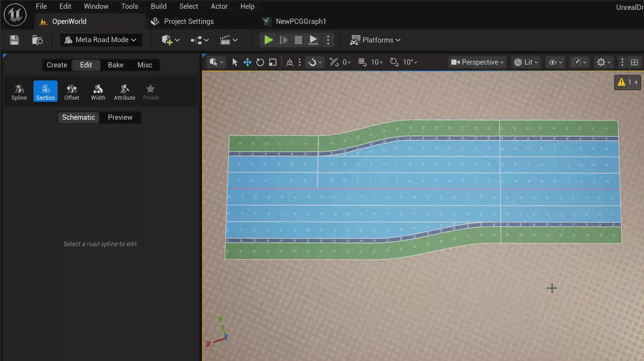Choose the Translate move tool

pyautogui.click(x=248, y=62)
